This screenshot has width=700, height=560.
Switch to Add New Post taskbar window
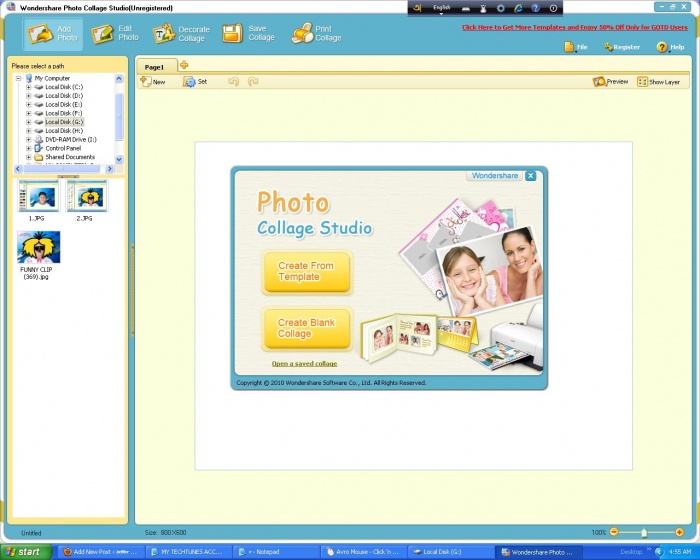[102, 552]
